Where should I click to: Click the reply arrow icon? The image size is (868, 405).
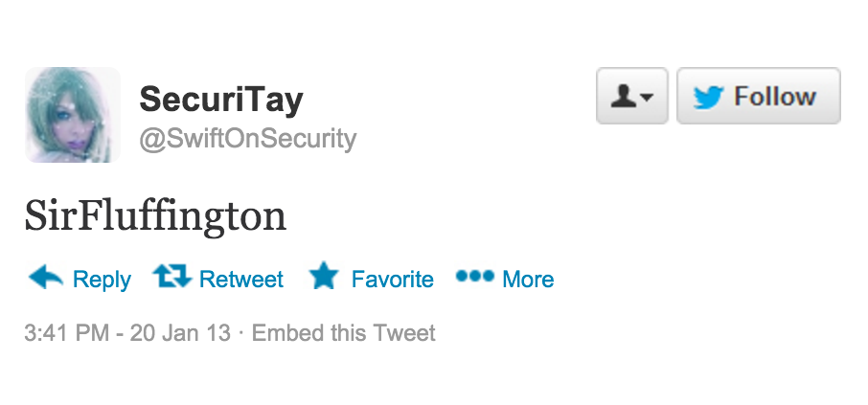[45, 278]
